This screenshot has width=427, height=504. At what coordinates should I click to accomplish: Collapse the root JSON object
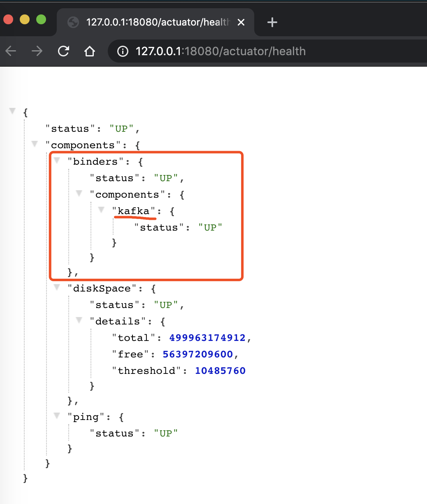click(x=12, y=111)
